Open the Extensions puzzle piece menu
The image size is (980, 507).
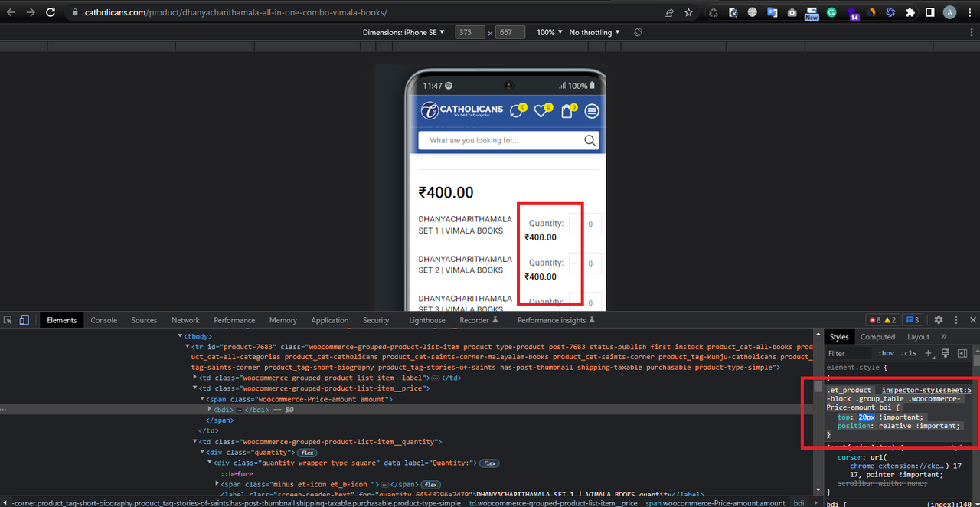click(x=910, y=12)
